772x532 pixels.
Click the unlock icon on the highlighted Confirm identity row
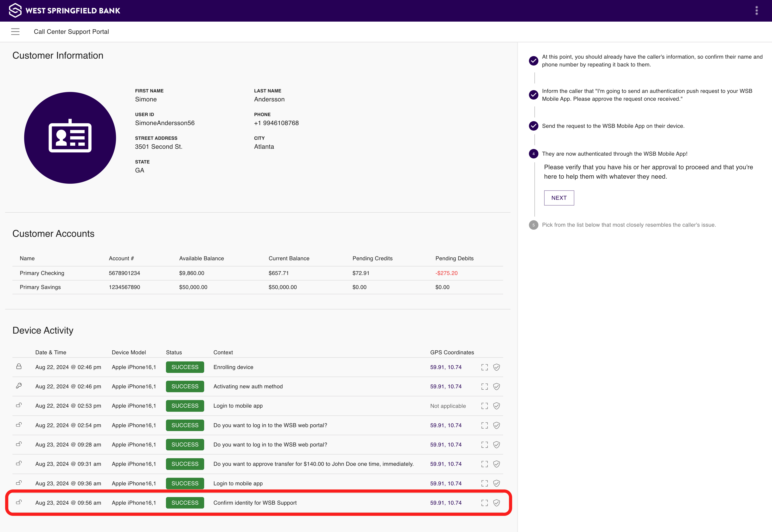point(19,502)
